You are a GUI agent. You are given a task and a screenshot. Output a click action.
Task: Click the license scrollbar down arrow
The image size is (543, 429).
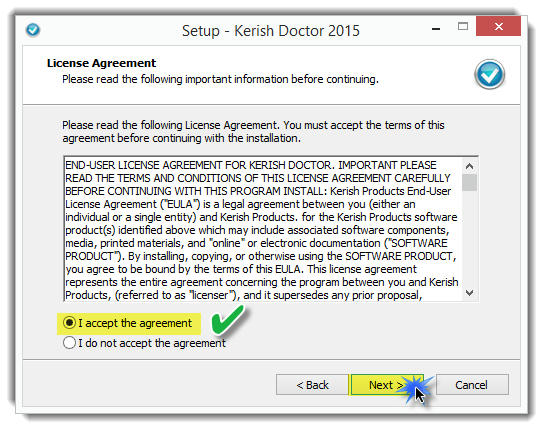click(469, 293)
